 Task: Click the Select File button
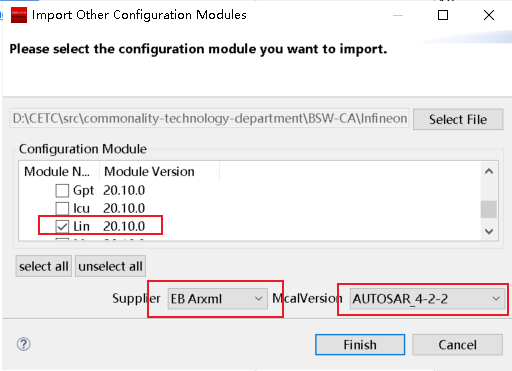click(458, 119)
